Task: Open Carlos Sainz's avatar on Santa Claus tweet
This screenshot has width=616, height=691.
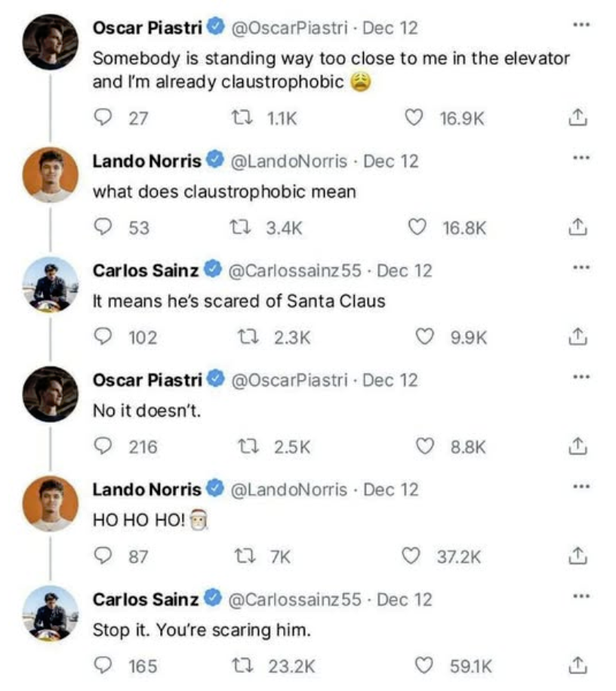Action: tap(50, 285)
